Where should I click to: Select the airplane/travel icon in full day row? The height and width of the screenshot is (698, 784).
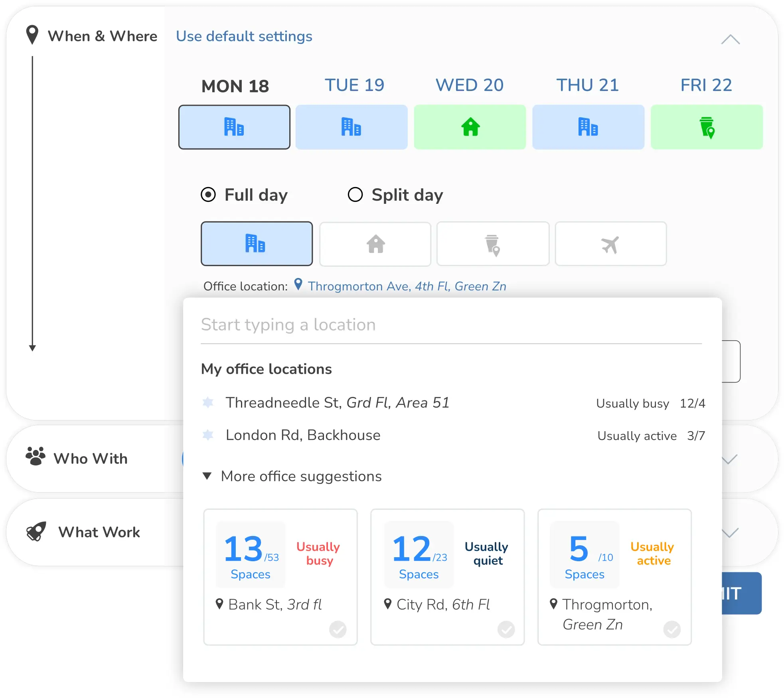[x=611, y=243]
